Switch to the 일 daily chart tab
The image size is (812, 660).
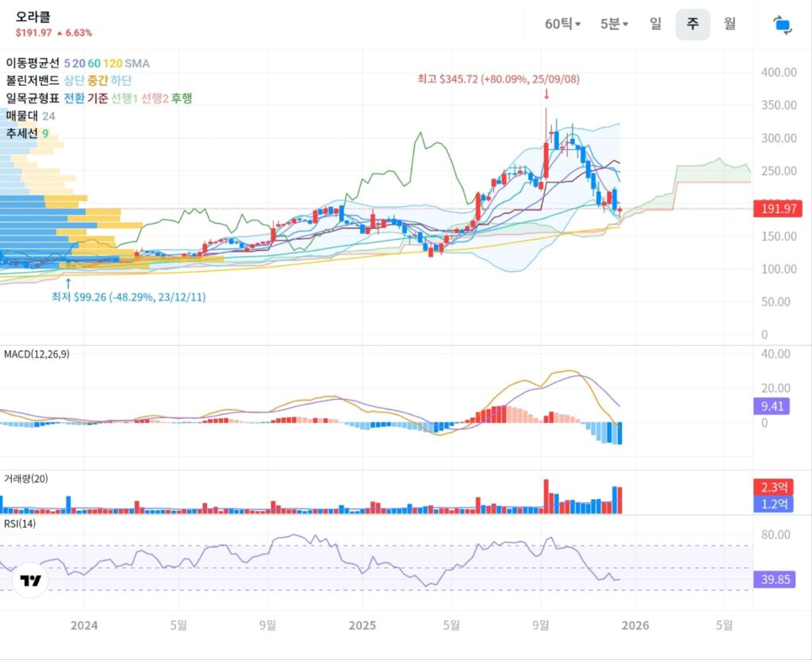(x=655, y=25)
